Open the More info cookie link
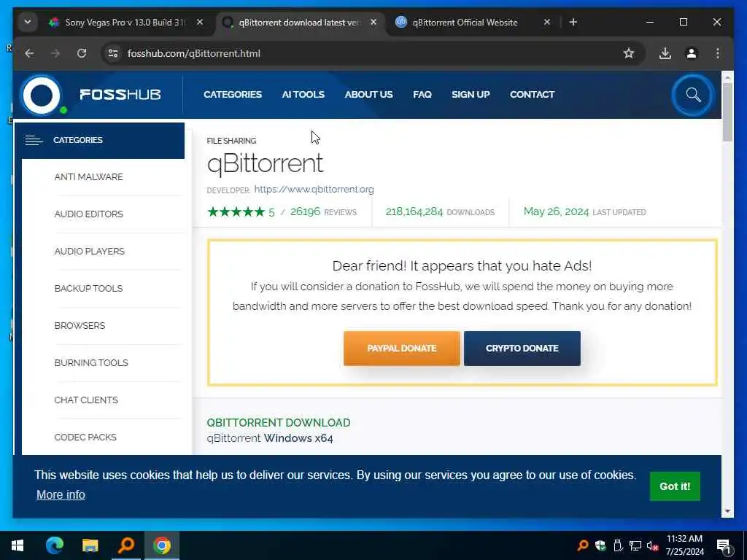747x560 pixels. point(61,495)
